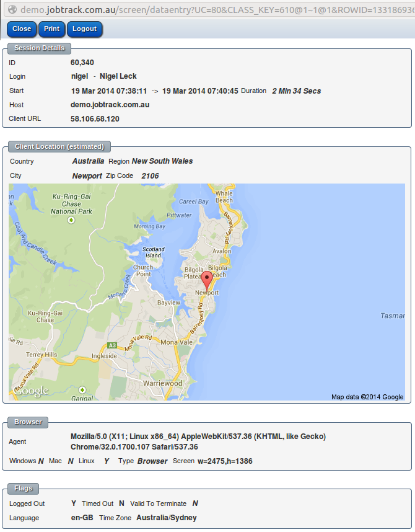415x532 pixels.
Task: Log out using the Logout button
Action: pyautogui.click(x=84, y=29)
